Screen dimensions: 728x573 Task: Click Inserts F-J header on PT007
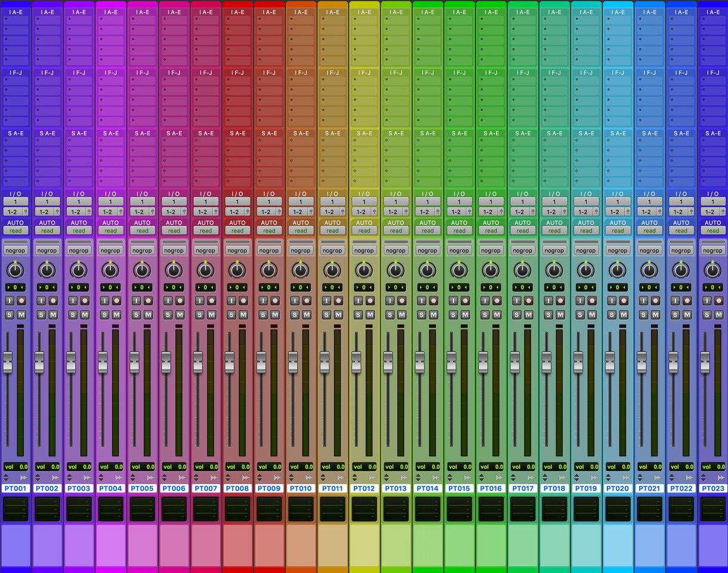pos(206,73)
